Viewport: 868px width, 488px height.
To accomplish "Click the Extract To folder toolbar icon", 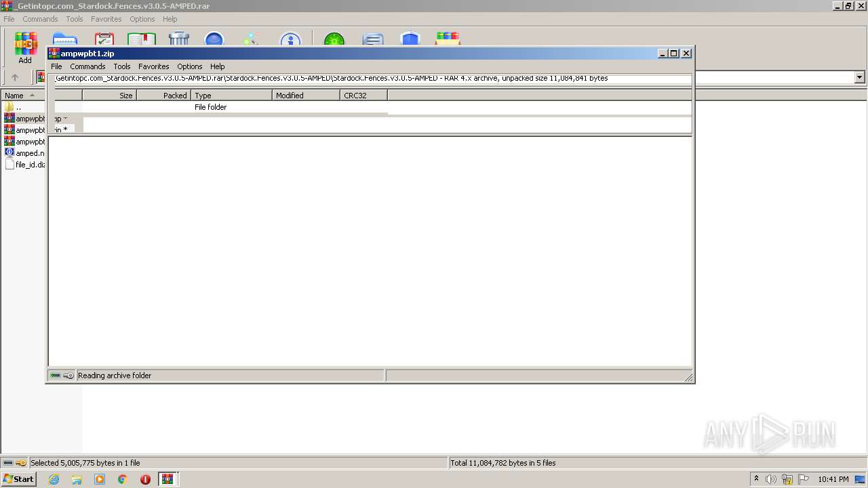I will click(x=65, y=39).
